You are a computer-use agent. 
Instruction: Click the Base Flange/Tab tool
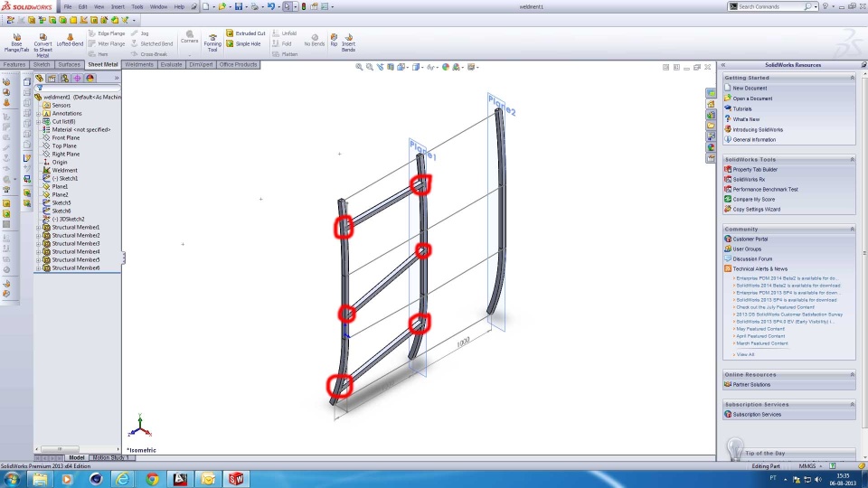[x=16, y=42]
